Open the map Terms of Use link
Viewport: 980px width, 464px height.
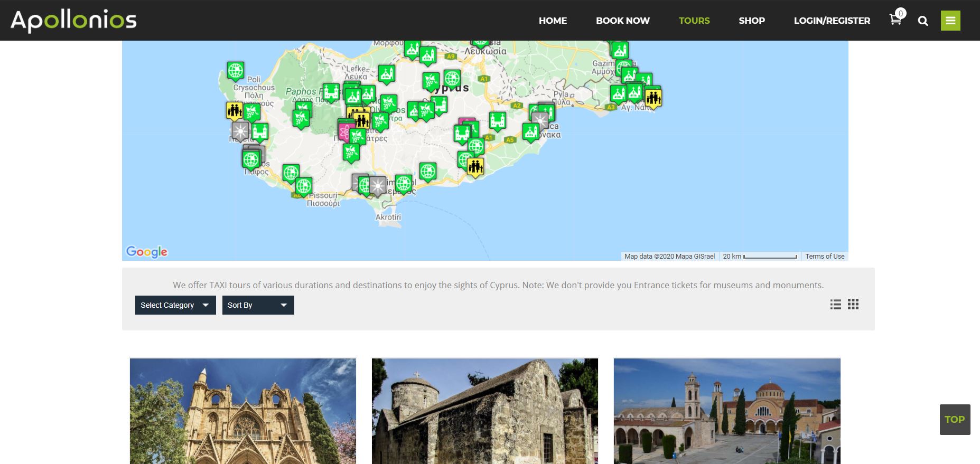click(x=825, y=257)
